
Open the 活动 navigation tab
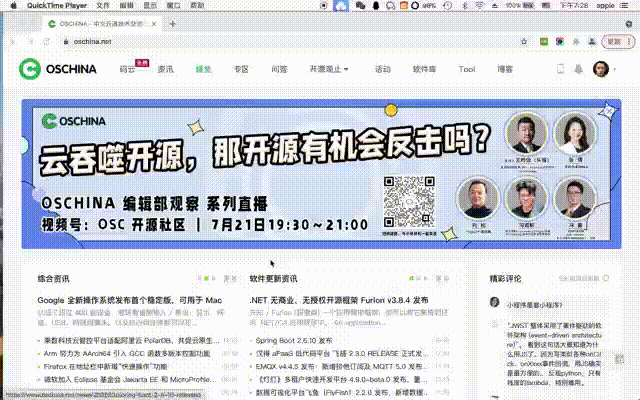[x=382, y=69]
